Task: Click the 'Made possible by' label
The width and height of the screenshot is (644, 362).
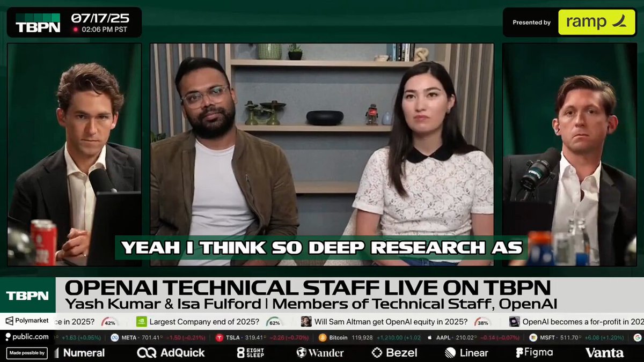Action: pyautogui.click(x=26, y=353)
